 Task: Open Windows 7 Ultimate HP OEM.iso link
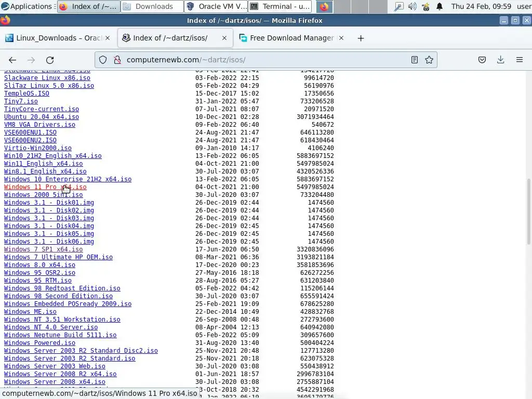click(58, 257)
